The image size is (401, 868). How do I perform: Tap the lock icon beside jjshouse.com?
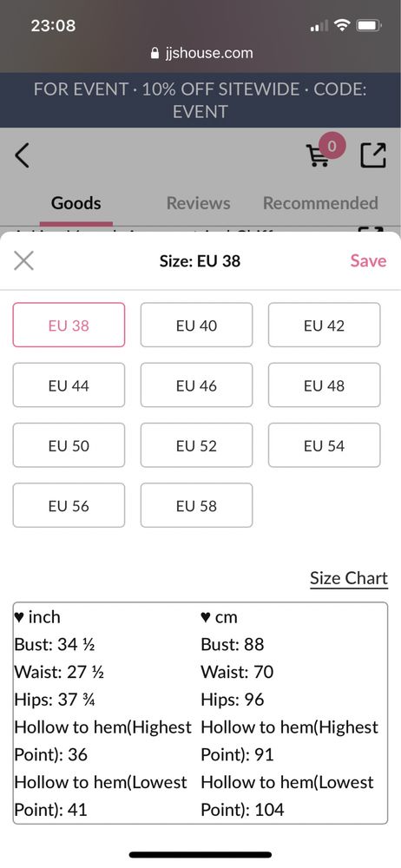pos(154,53)
